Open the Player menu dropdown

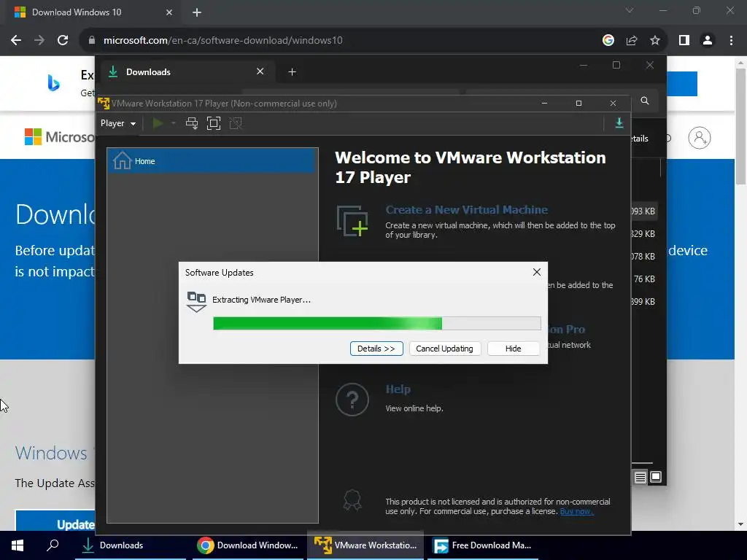[x=117, y=123]
